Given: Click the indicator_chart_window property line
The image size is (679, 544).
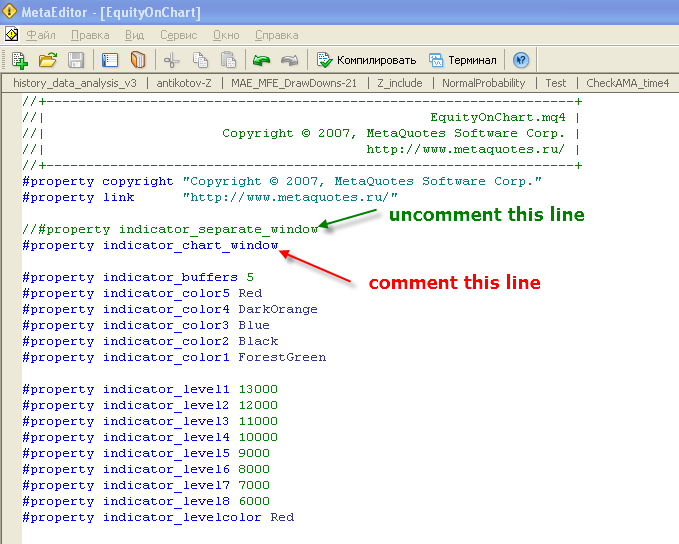Looking at the screenshot, I should [150, 245].
